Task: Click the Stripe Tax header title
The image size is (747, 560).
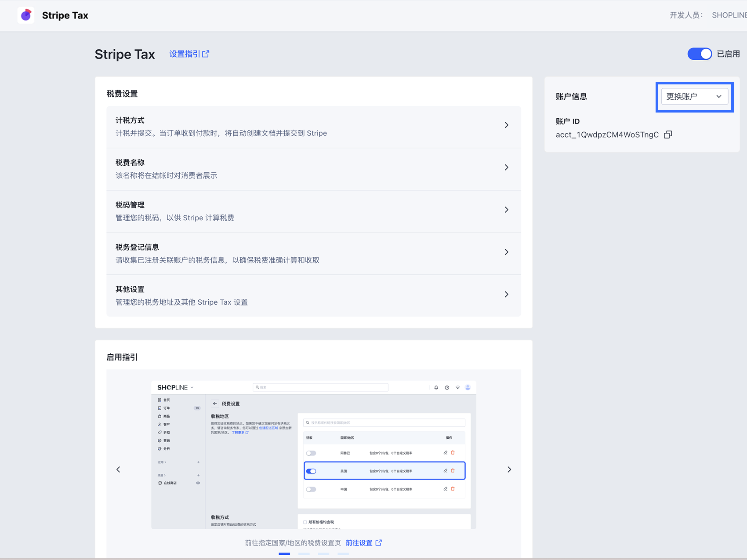Action: coord(65,15)
